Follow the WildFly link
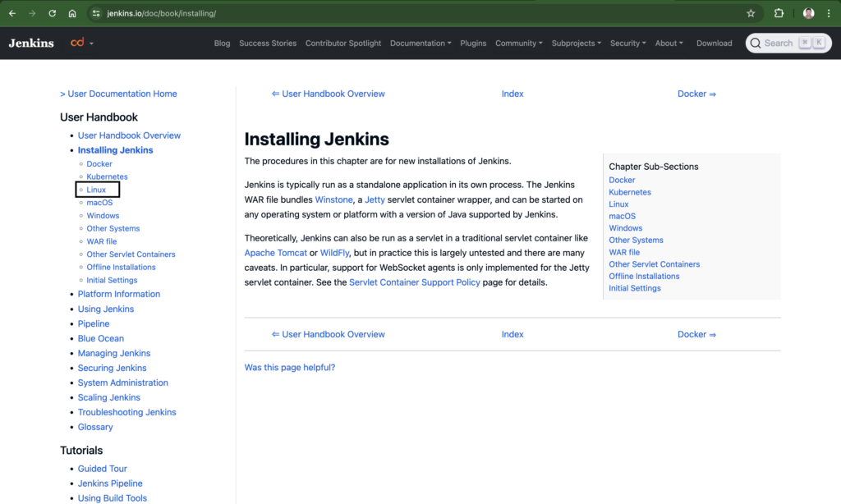841x504 pixels. [335, 253]
